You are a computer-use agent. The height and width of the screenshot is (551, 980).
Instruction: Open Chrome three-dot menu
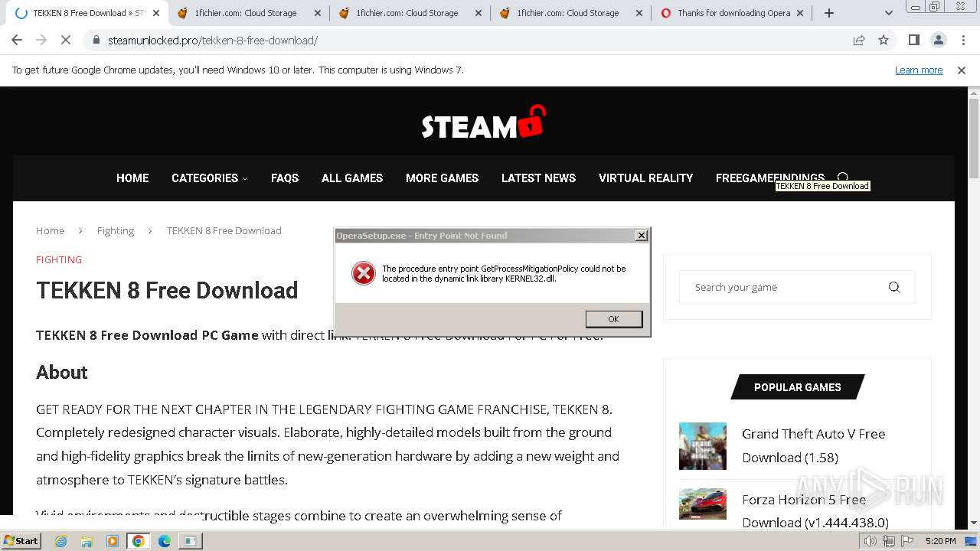[x=963, y=40]
